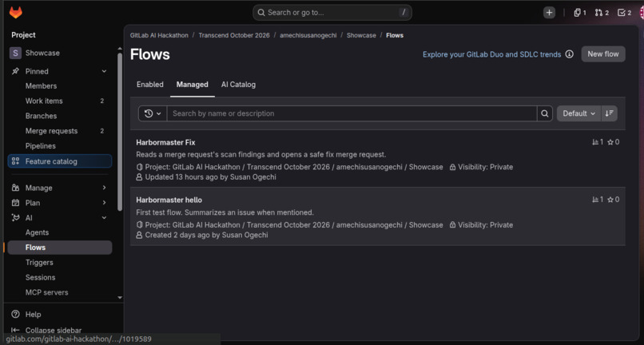
Task: Focus the Search or go to field
Action: [x=332, y=13]
